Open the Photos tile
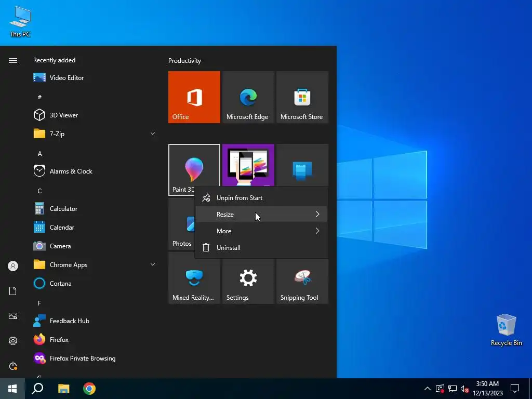This screenshot has height=399, width=532. pyautogui.click(x=181, y=224)
